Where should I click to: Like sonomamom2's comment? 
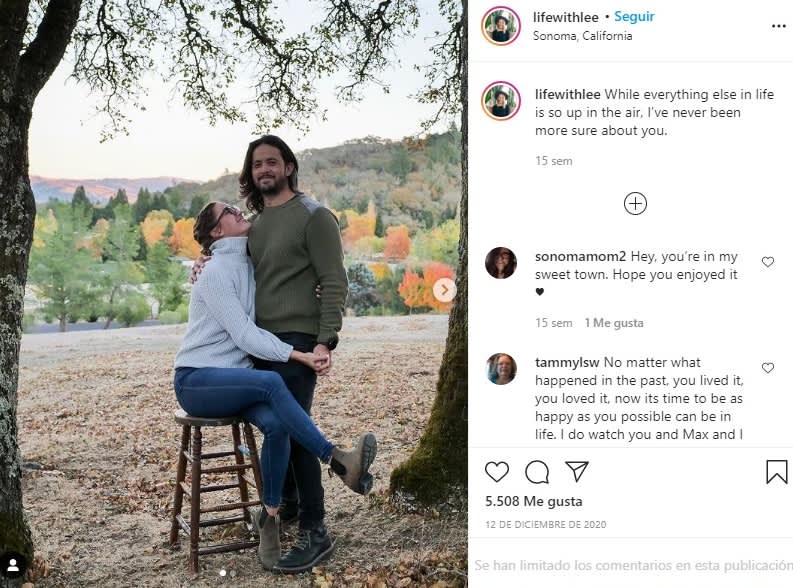point(768,262)
